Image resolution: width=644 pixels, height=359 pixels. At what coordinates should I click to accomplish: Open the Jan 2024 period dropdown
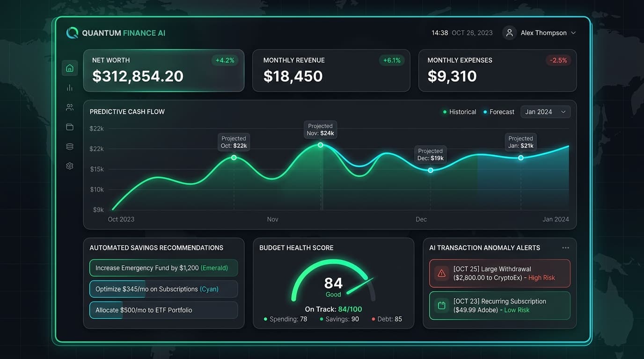(545, 112)
